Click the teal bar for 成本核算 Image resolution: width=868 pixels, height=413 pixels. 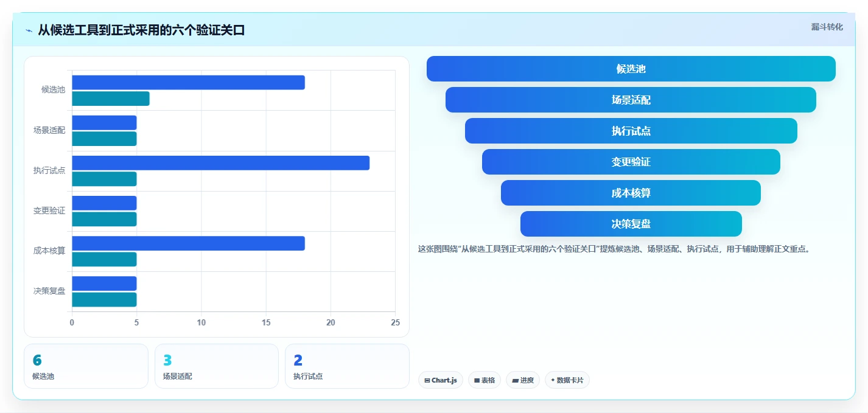[x=104, y=259]
